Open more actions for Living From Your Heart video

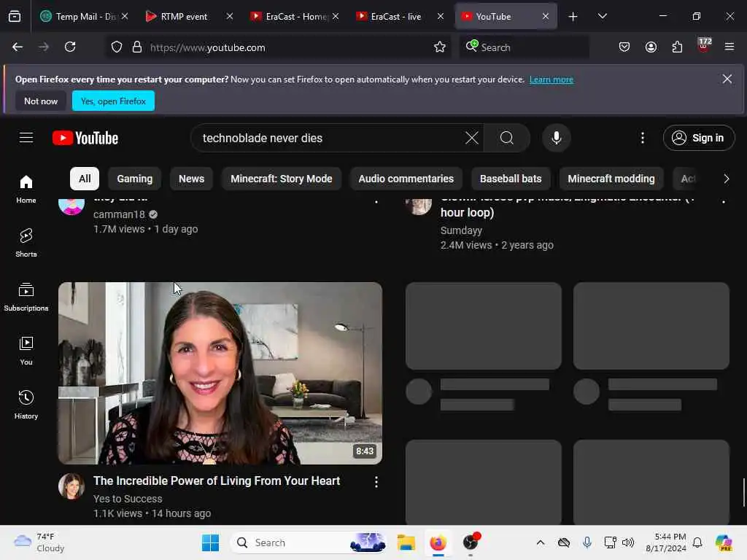[x=376, y=482]
